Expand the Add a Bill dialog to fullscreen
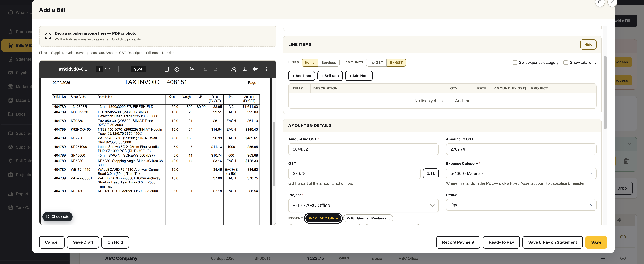The width and height of the screenshot is (644, 264). (x=600, y=2)
